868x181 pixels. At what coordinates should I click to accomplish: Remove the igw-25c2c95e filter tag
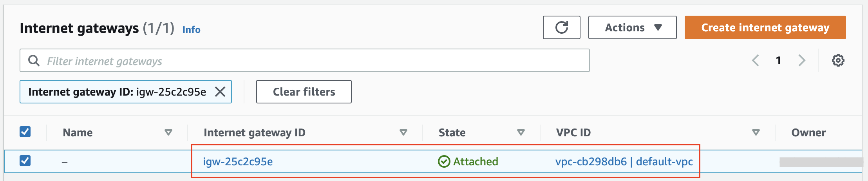coord(220,92)
